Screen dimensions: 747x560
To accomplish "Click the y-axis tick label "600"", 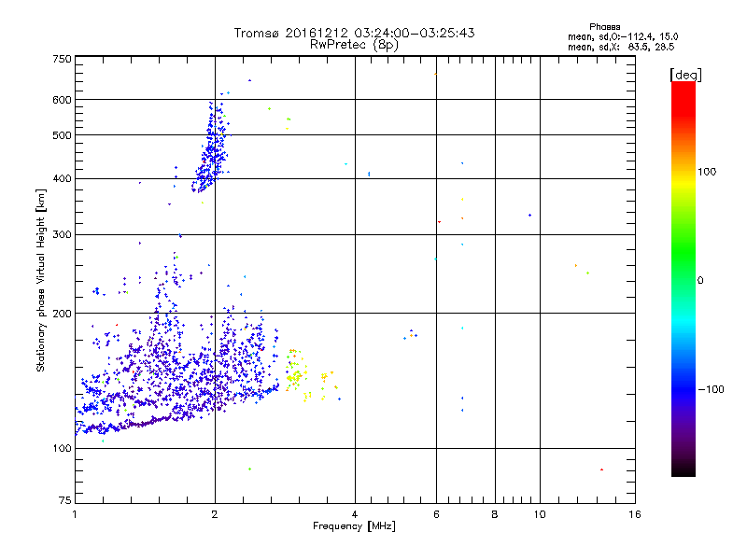I will pyautogui.click(x=62, y=100).
